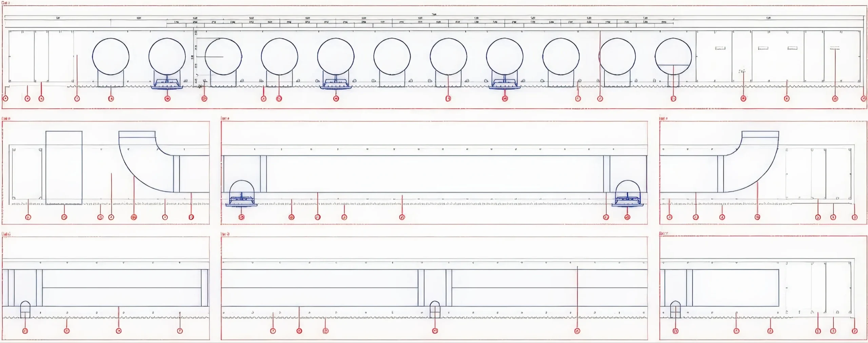Select the curved elbow shape in middle-left view
868x343 pixels.
point(146,166)
